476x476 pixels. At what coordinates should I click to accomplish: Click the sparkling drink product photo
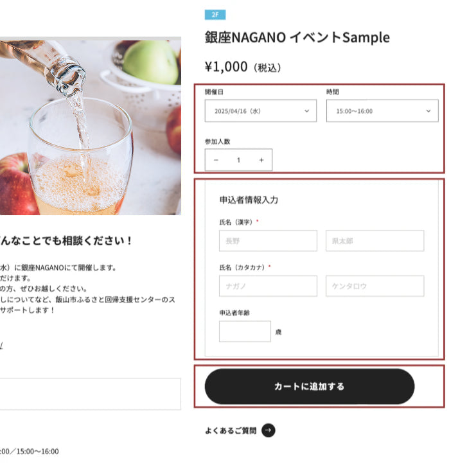[90, 127]
